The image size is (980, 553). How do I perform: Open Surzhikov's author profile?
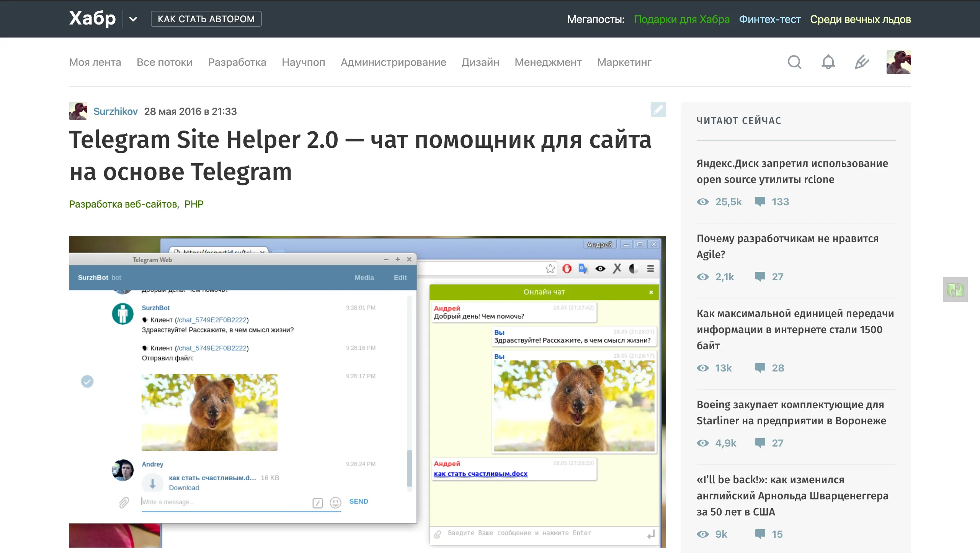[x=116, y=111]
